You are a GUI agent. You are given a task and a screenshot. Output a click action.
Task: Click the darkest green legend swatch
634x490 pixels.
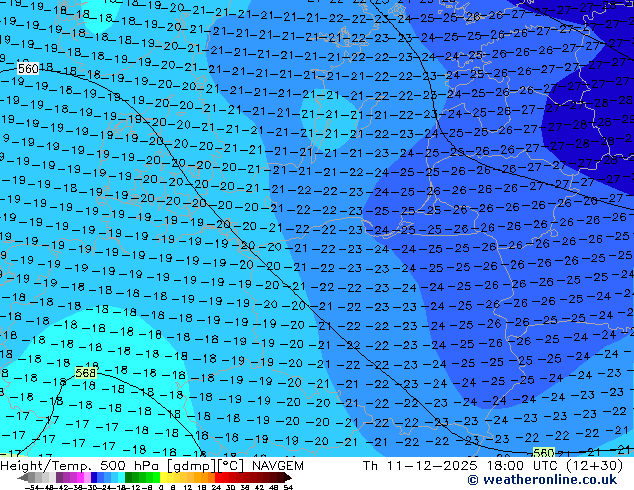129,477
